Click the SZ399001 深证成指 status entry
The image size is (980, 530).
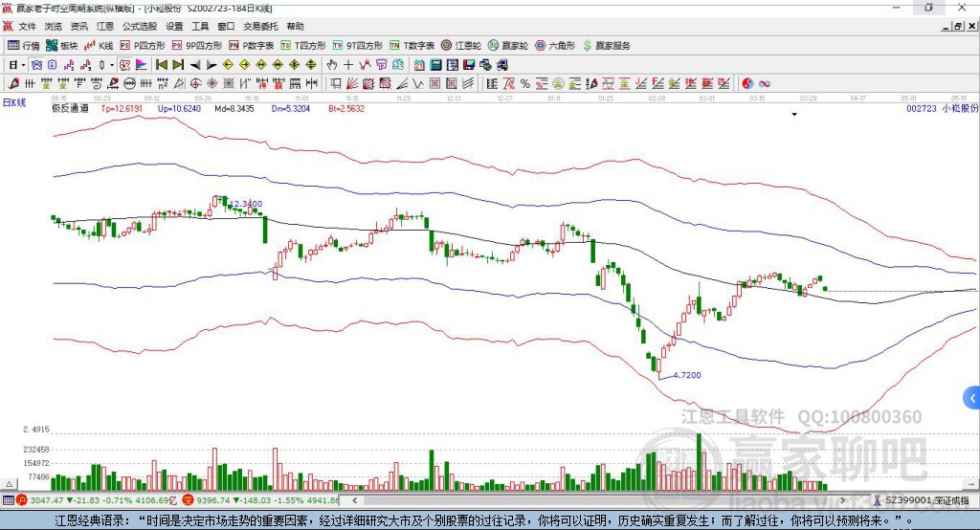click(x=922, y=500)
